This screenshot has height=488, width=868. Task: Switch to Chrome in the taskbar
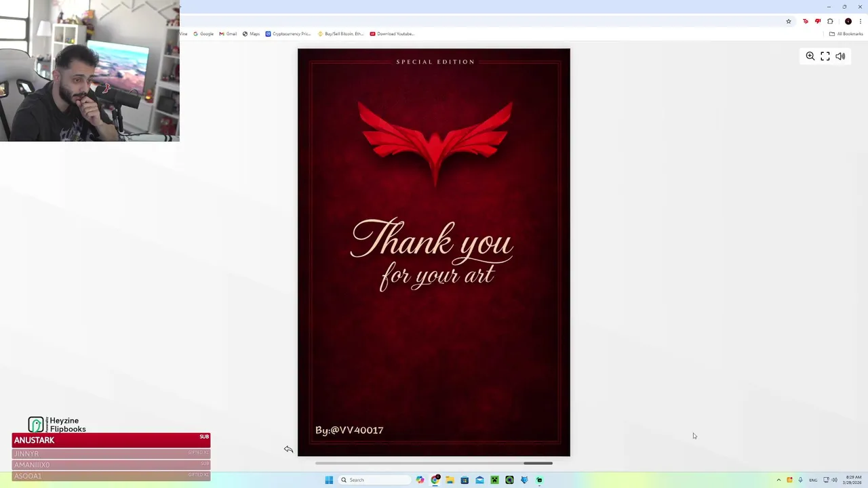pyautogui.click(x=435, y=480)
